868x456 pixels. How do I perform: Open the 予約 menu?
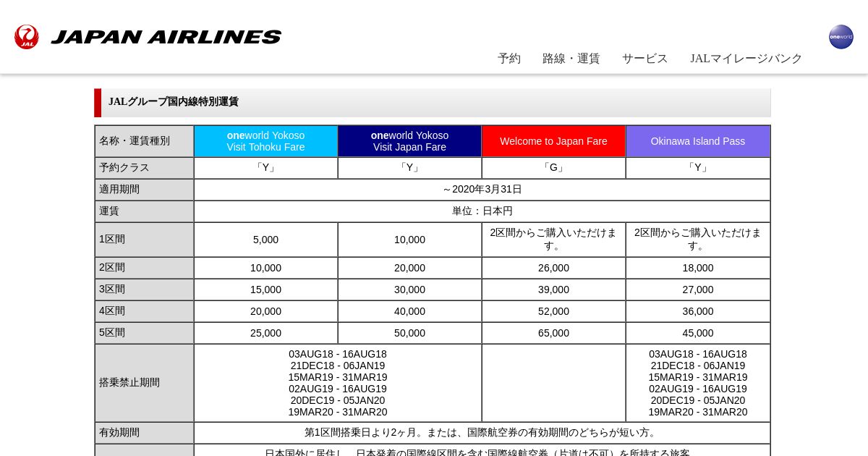tap(509, 59)
